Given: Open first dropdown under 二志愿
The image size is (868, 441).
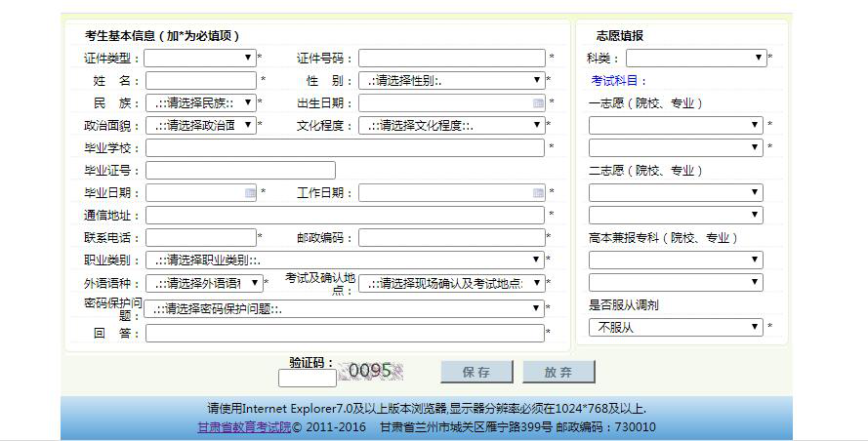Looking at the screenshot, I should click(676, 192).
